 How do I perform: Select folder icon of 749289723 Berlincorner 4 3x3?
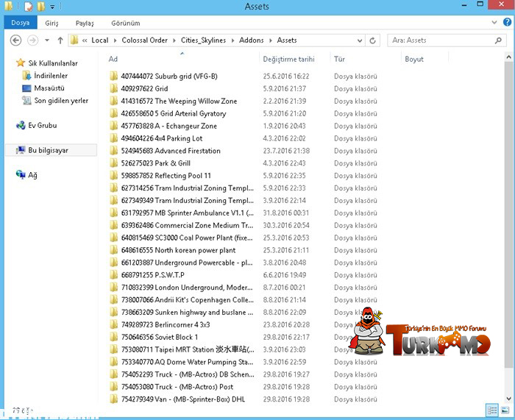[113, 325]
